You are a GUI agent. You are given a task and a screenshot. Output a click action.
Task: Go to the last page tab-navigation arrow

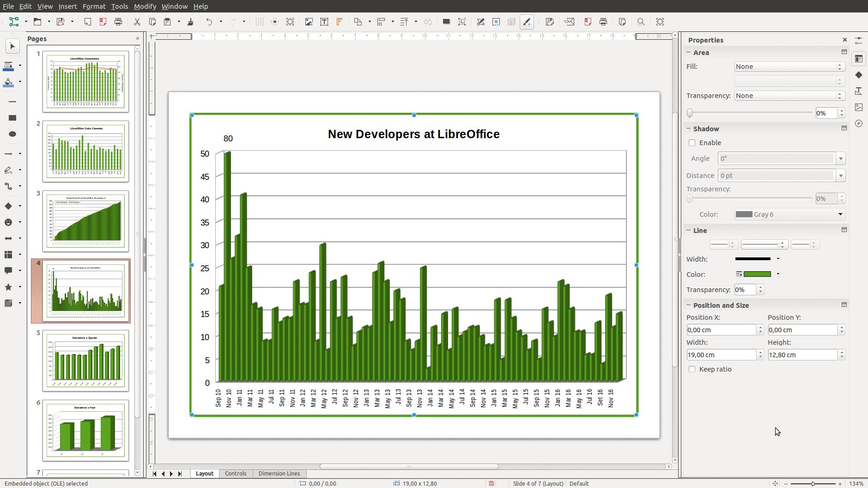tap(180, 474)
